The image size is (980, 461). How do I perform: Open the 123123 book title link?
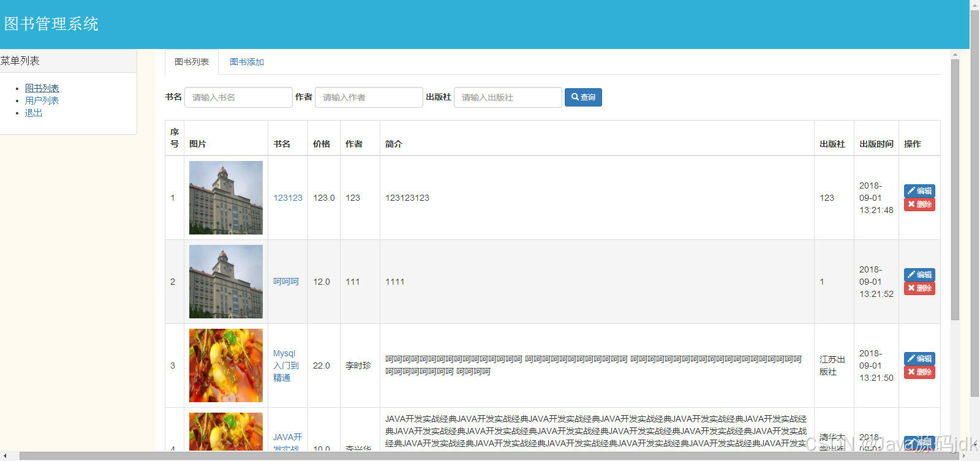point(288,198)
